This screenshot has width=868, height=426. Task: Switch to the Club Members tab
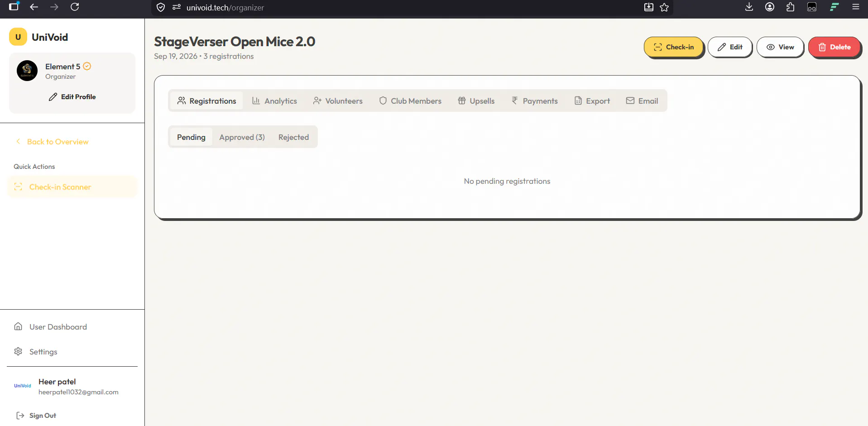click(410, 101)
